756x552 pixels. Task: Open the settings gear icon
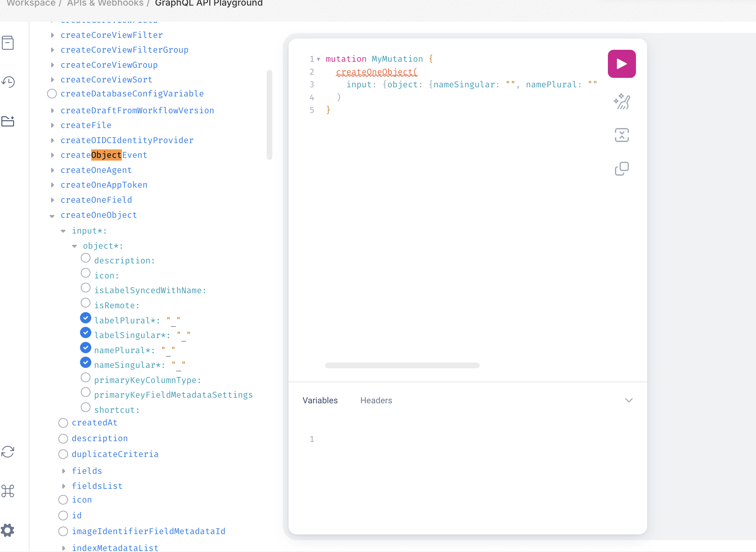[8, 530]
